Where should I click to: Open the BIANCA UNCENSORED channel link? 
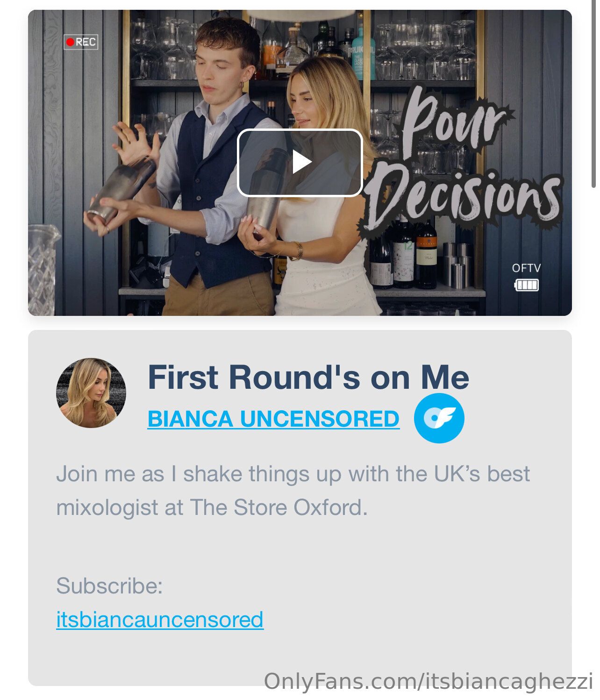pos(273,419)
